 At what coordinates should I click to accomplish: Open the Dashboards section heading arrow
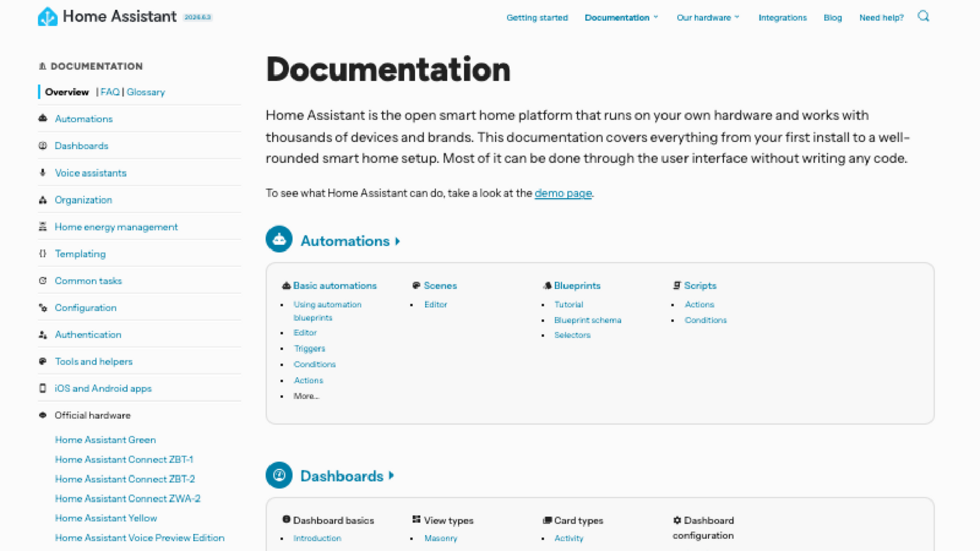(x=391, y=475)
